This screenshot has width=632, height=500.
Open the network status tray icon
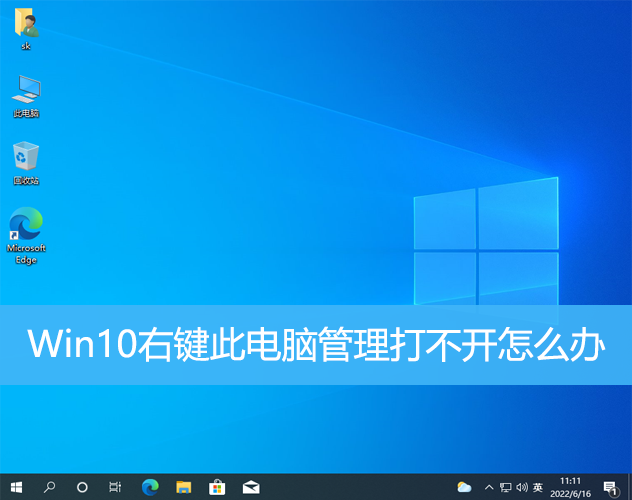[505, 487]
